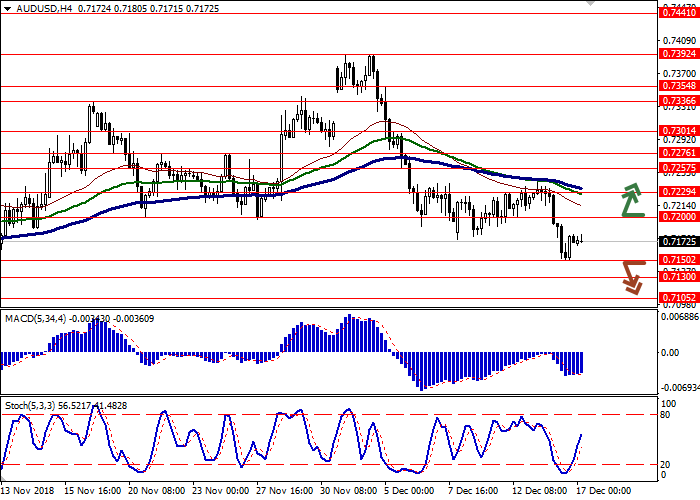
Task: Click the black 0.7172 current price tag
Action: 677,241
